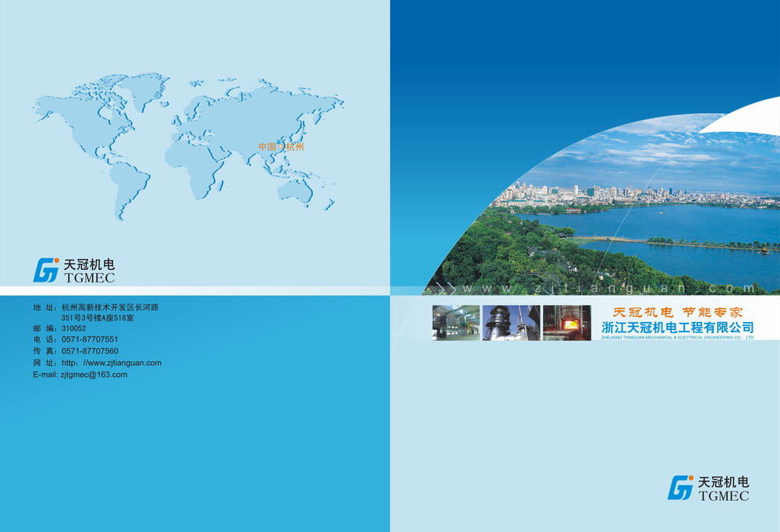Select the phone number 0571-87707551
This screenshot has height=532, width=780.
(90, 339)
